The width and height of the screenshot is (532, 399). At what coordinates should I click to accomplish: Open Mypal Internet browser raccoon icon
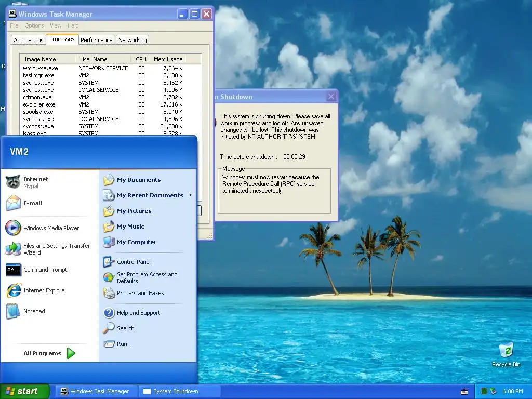pyautogui.click(x=13, y=182)
